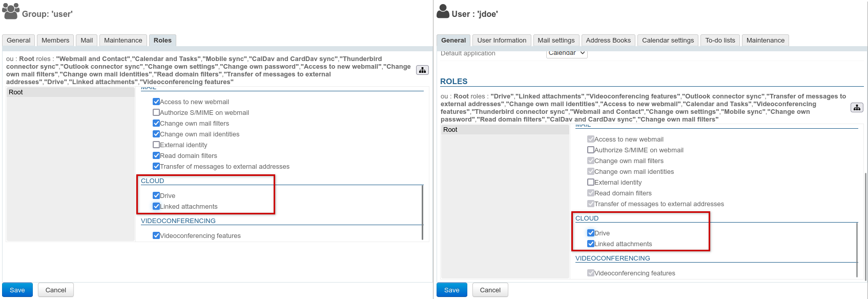The height and width of the screenshot is (299, 868).
Task: Open the Default application dropdown
Action: tap(566, 53)
